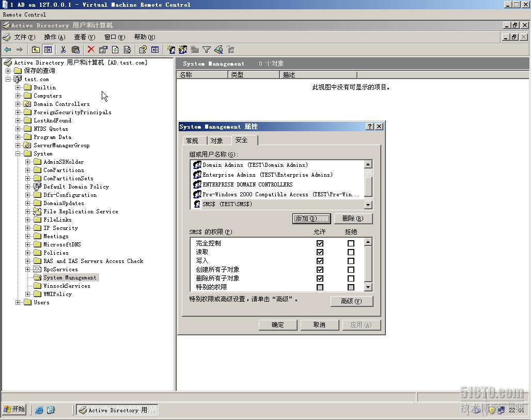Select ENTERPRISE DOMAIN CONTROLLERS in the list

click(243, 184)
